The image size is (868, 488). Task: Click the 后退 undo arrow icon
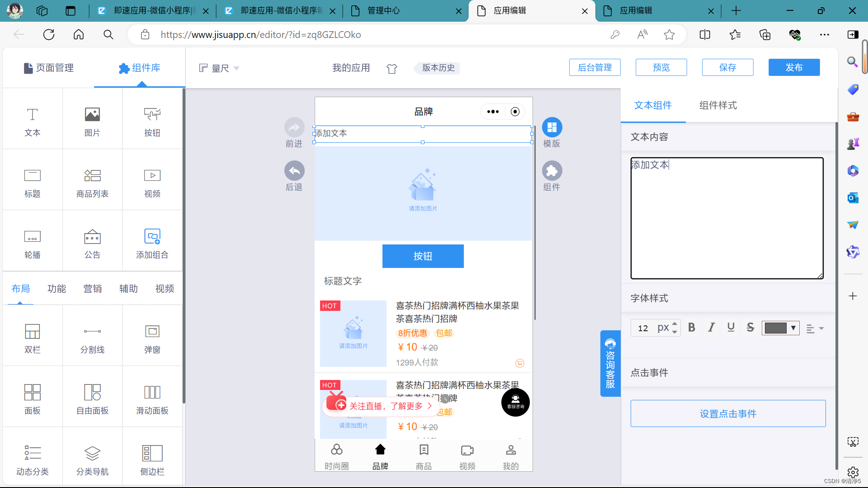(294, 171)
